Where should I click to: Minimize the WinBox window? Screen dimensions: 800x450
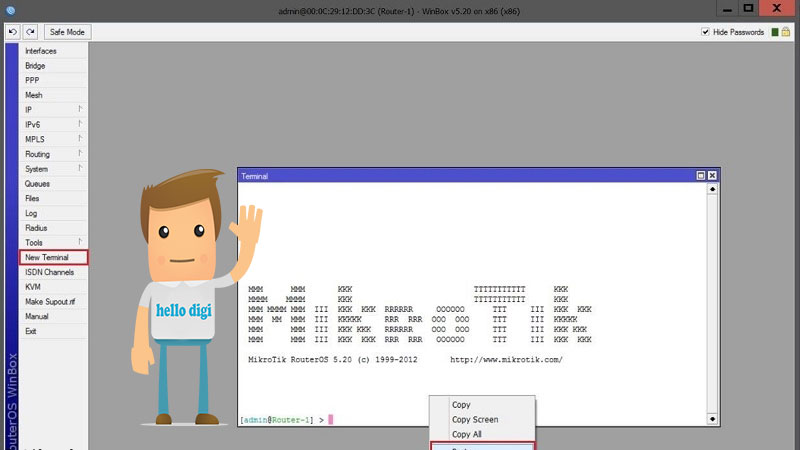click(x=728, y=9)
